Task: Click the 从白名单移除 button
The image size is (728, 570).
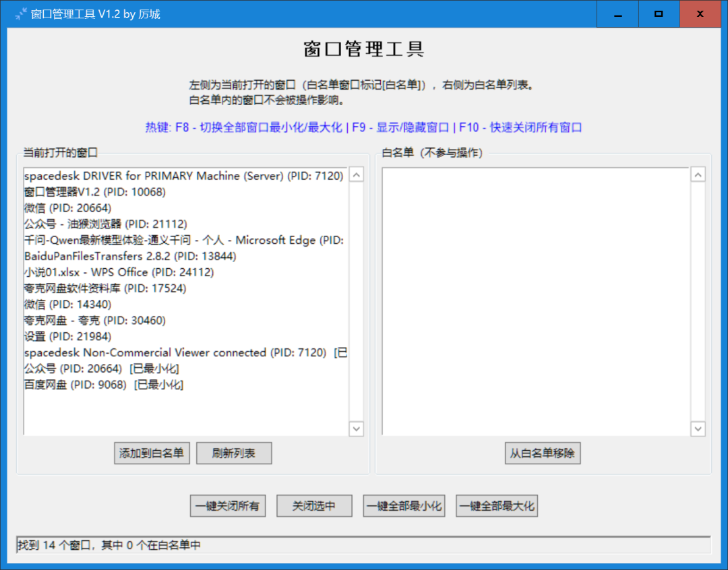Action: 543,453
